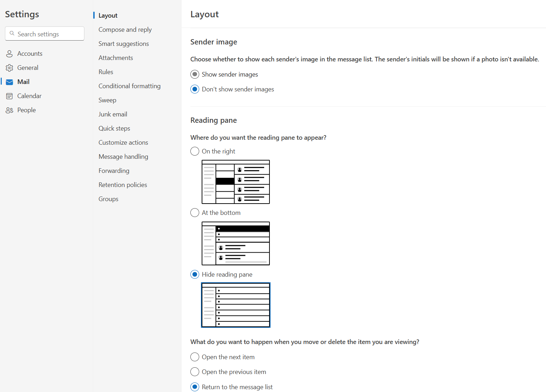
Task: Select the Show sender images option
Action: [195, 74]
